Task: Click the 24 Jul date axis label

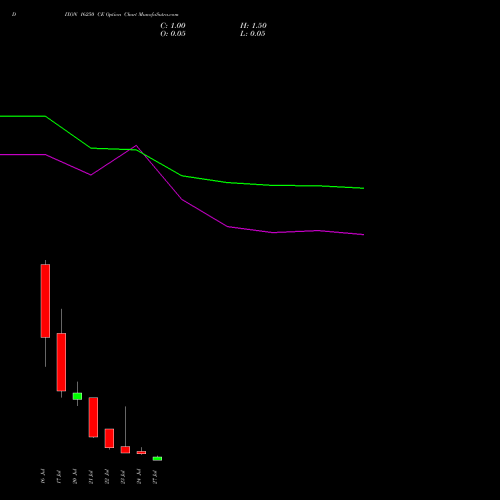Action: click(x=139, y=476)
